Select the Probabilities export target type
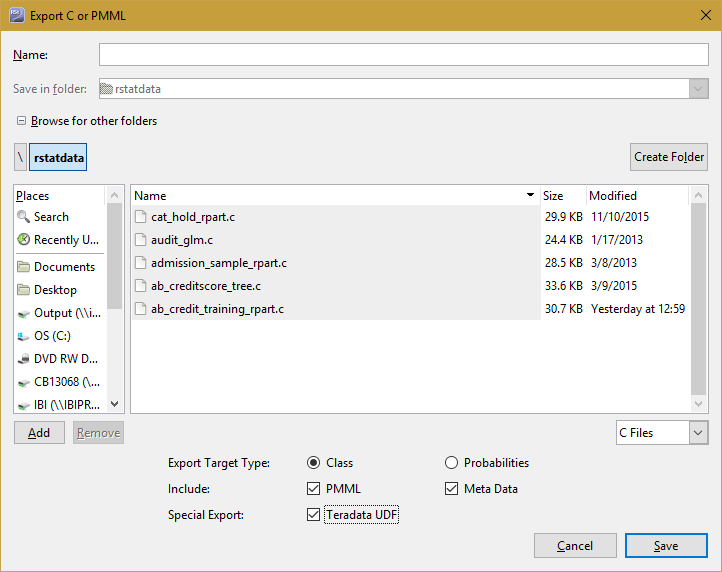Image resolution: width=722 pixels, height=572 pixels. (x=451, y=462)
